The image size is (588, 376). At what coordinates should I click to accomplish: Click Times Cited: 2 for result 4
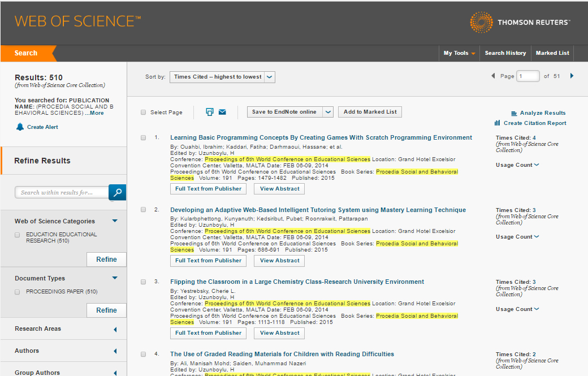click(516, 355)
